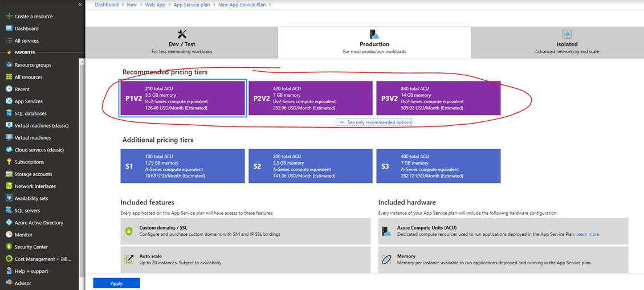Go to Dashboard breadcrumb
Viewport: 644px width, 290px height.
coord(107,5)
